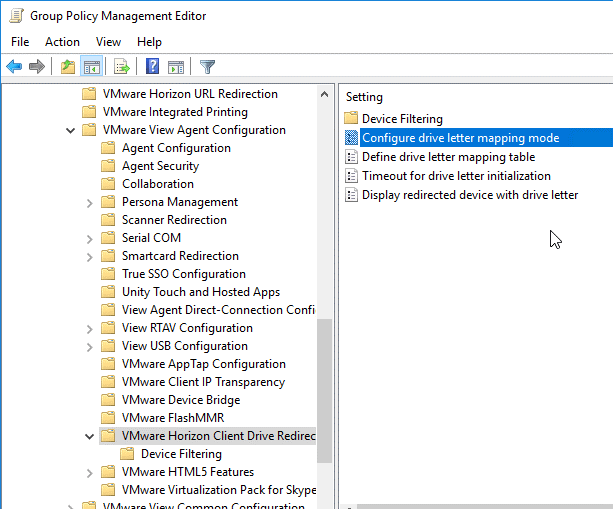
Task: Open Help via the question mark icon
Action: pos(152,66)
